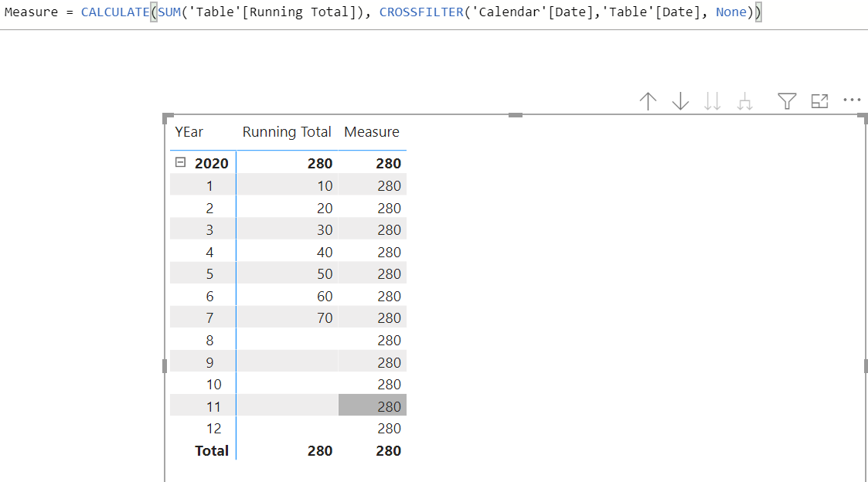Screen dimensions: 868x482
Task: Click CALCULATE function in the formula
Action: [115, 12]
